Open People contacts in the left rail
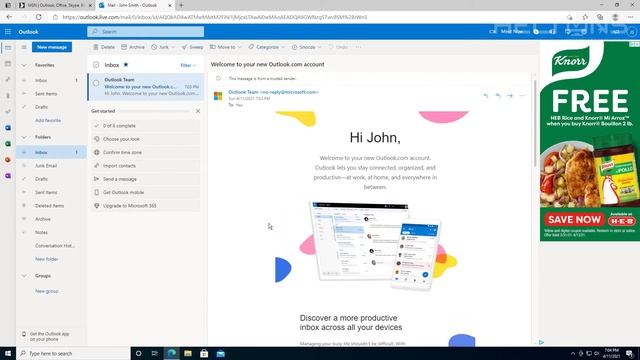Viewport: 640px width, 360px height. [x=8, y=80]
